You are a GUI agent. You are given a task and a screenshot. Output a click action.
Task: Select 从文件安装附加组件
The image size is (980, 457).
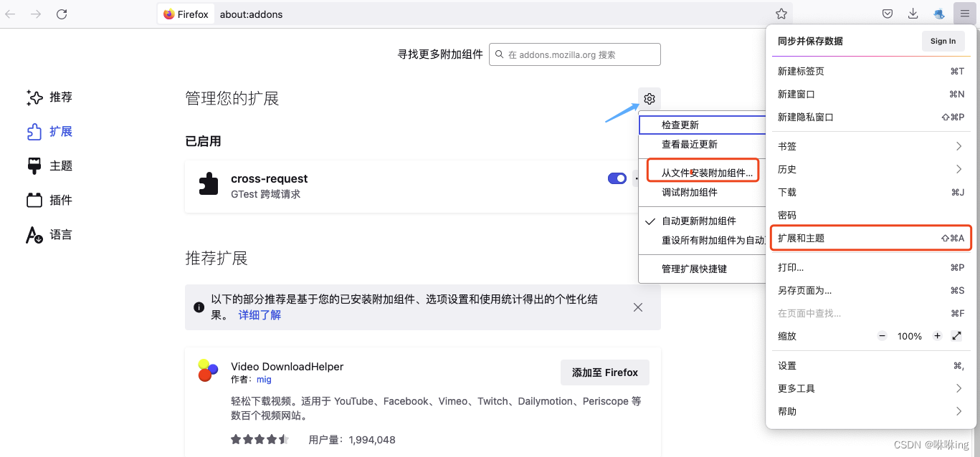point(703,172)
